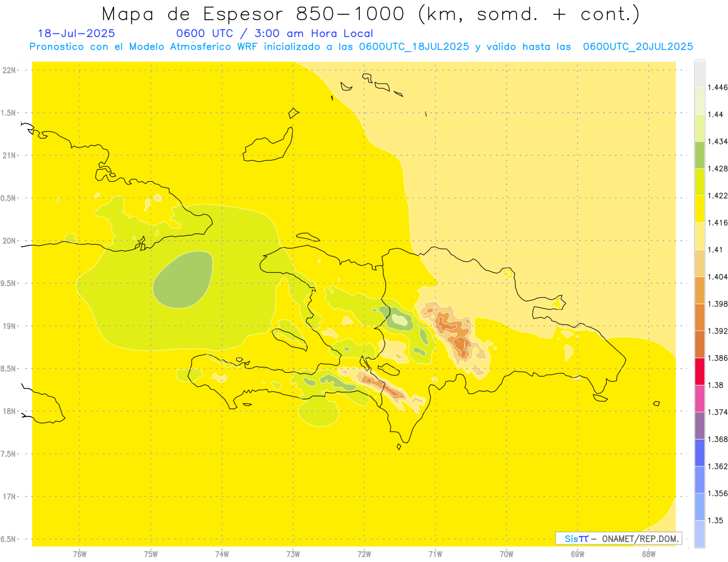Click legend value "1.422"
Viewport: 728px width, 562px height.
coord(719,196)
